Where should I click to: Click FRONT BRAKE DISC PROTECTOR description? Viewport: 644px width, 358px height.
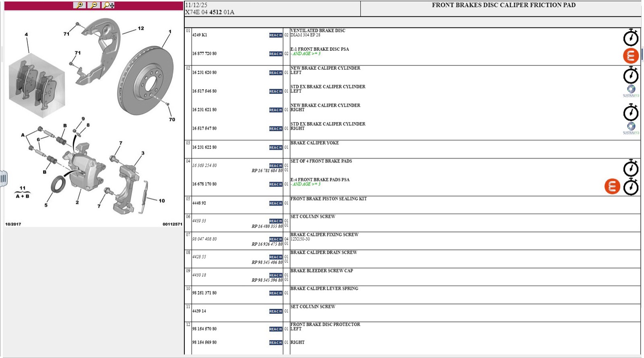coord(325,324)
